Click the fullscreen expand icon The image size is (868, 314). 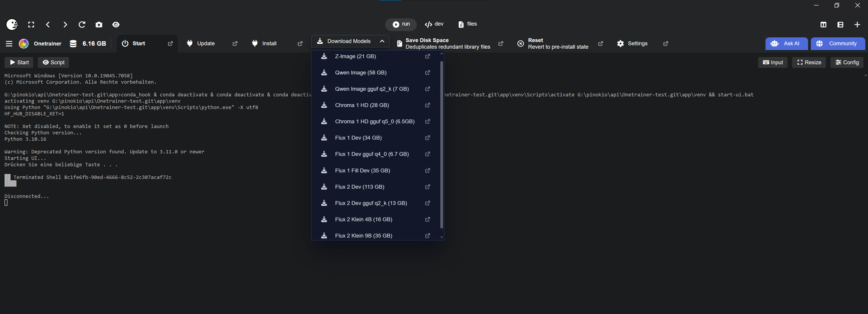click(31, 25)
